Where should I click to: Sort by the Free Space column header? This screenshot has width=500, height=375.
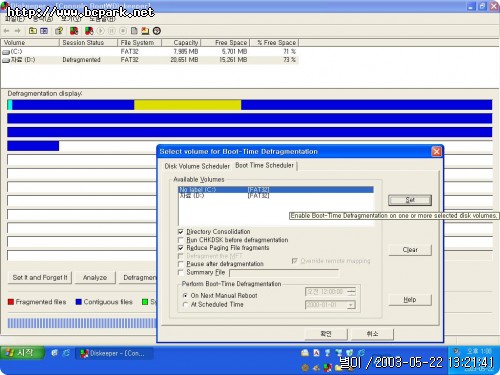coord(225,43)
